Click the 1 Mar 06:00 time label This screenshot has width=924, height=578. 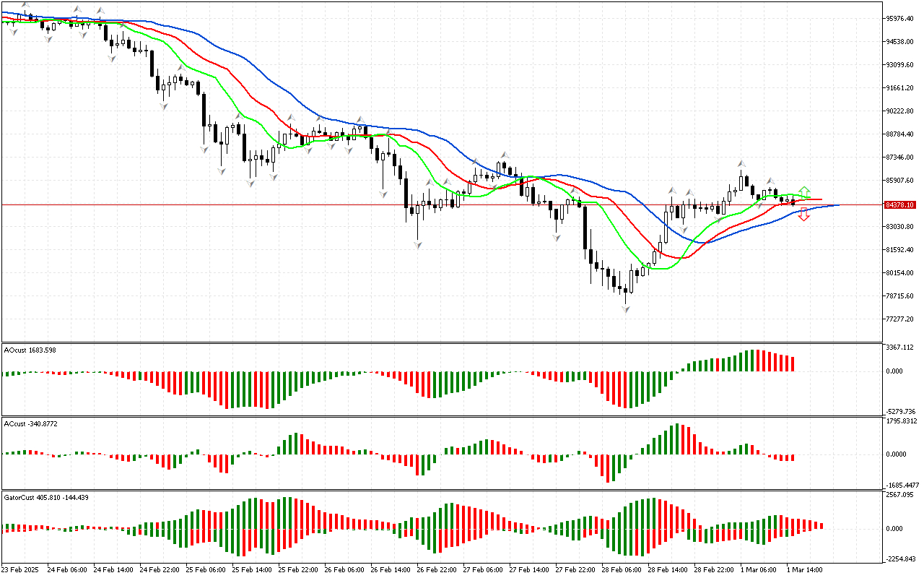[x=760, y=570]
